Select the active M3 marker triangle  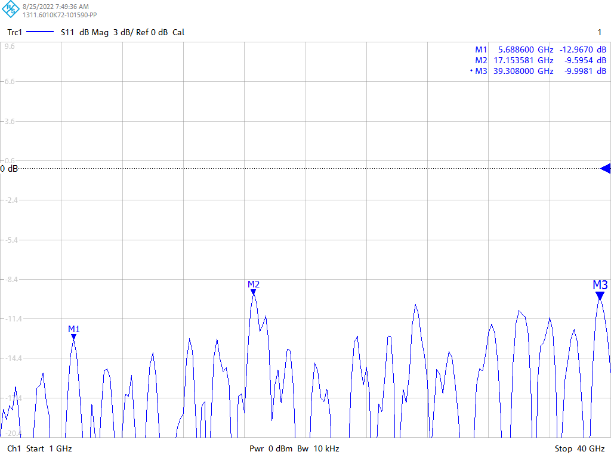click(x=599, y=295)
